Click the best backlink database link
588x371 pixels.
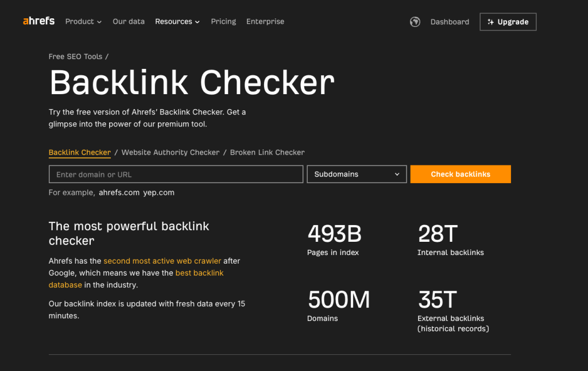click(199, 273)
